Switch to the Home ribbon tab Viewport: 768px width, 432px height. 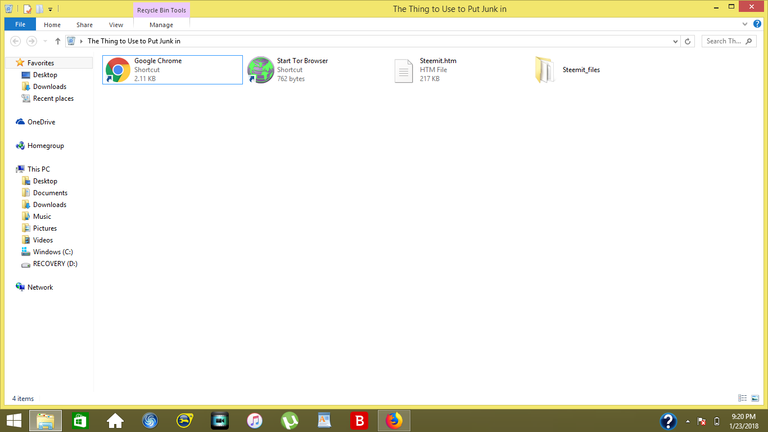52,24
